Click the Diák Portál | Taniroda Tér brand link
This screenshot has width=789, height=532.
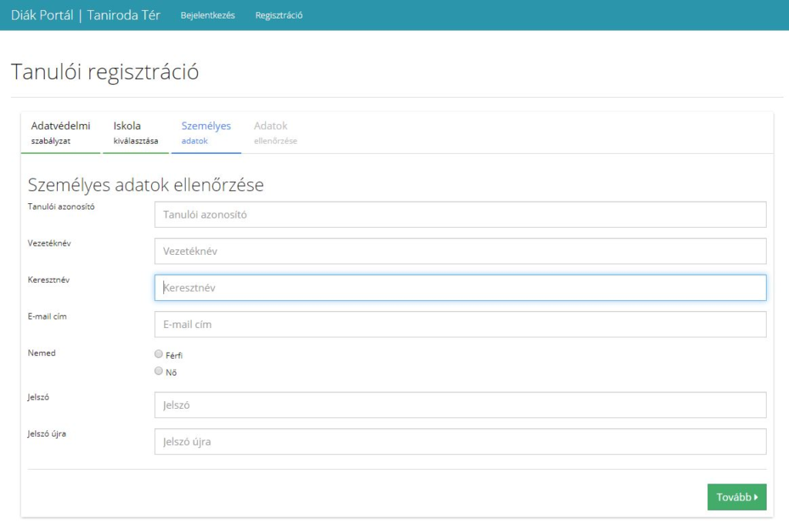tap(86, 15)
